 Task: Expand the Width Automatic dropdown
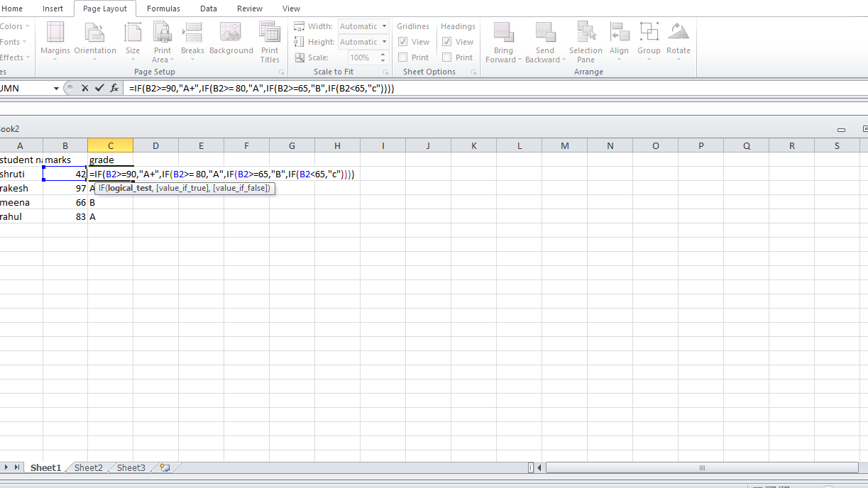pyautogui.click(x=384, y=26)
